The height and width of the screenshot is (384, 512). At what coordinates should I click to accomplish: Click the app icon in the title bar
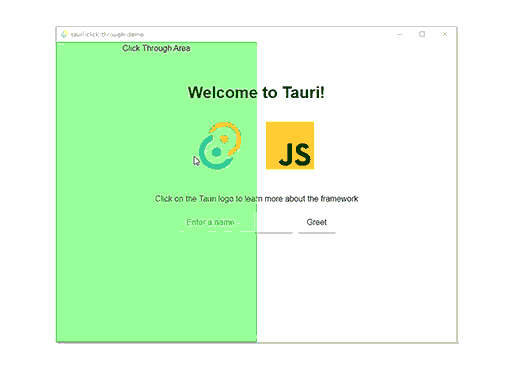pyautogui.click(x=64, y=34)
